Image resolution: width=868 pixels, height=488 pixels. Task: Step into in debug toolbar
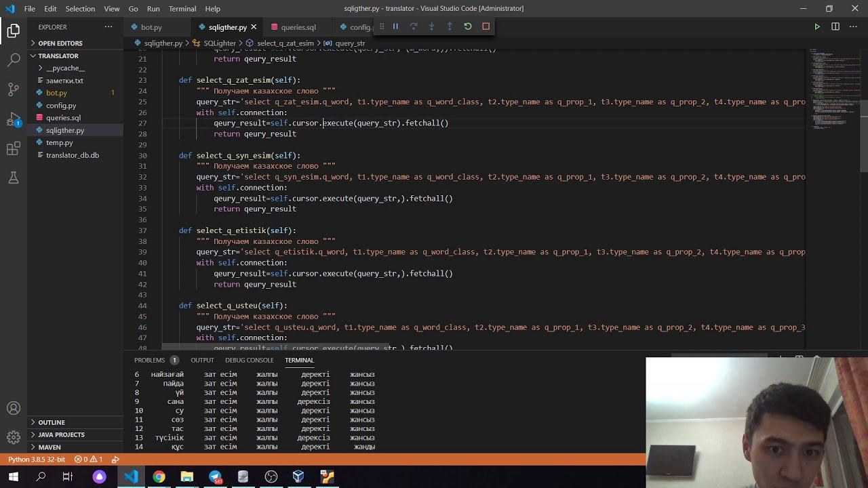(431, 26)
